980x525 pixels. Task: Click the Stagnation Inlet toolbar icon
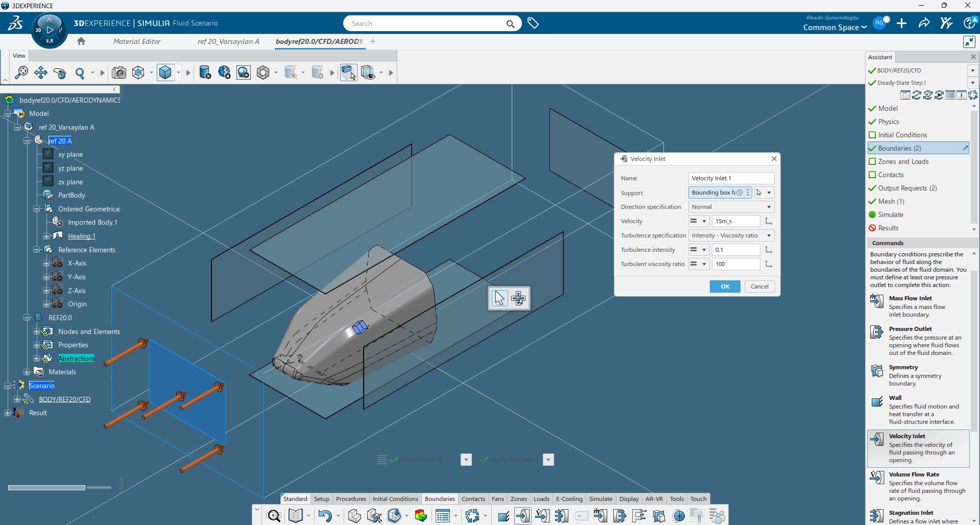pyautogui.click(x=562, y=516)
